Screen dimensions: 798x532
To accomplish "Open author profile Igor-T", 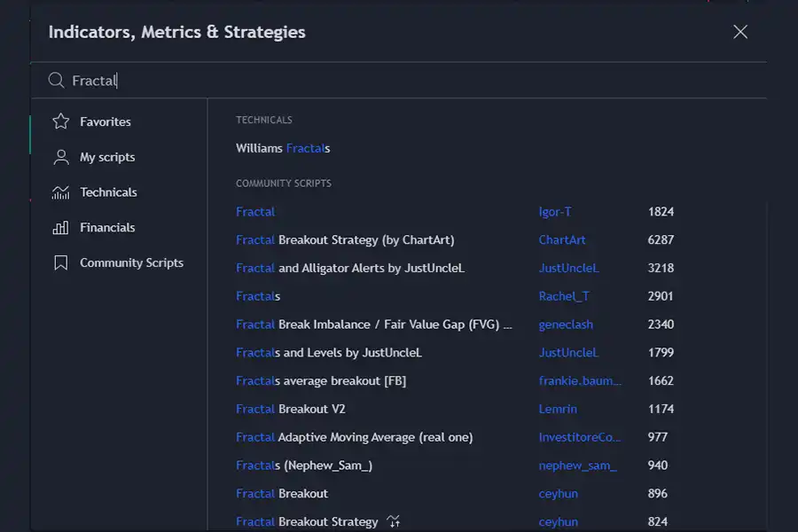I will (x=555, y=212).
